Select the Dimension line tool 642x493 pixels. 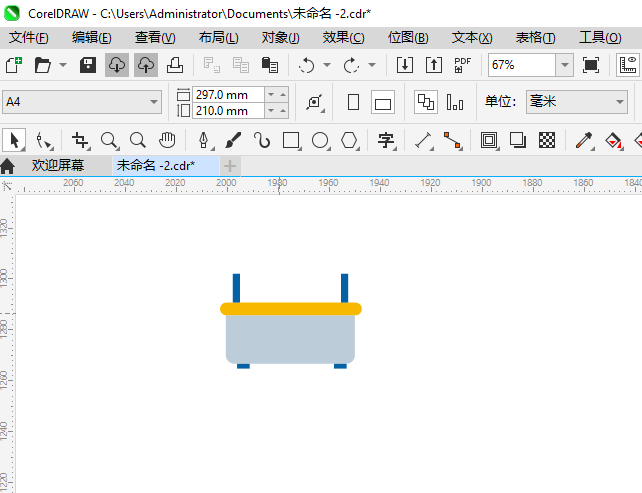[423, 140]
